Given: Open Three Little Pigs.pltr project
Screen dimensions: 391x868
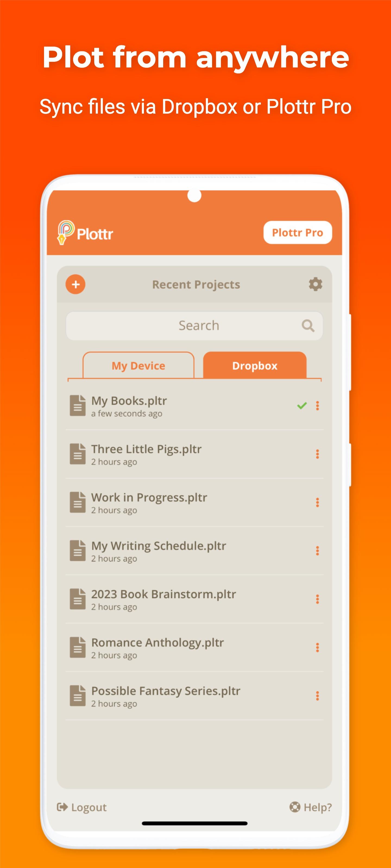Looking at the screenshot, I should click(x=194, y=454).
